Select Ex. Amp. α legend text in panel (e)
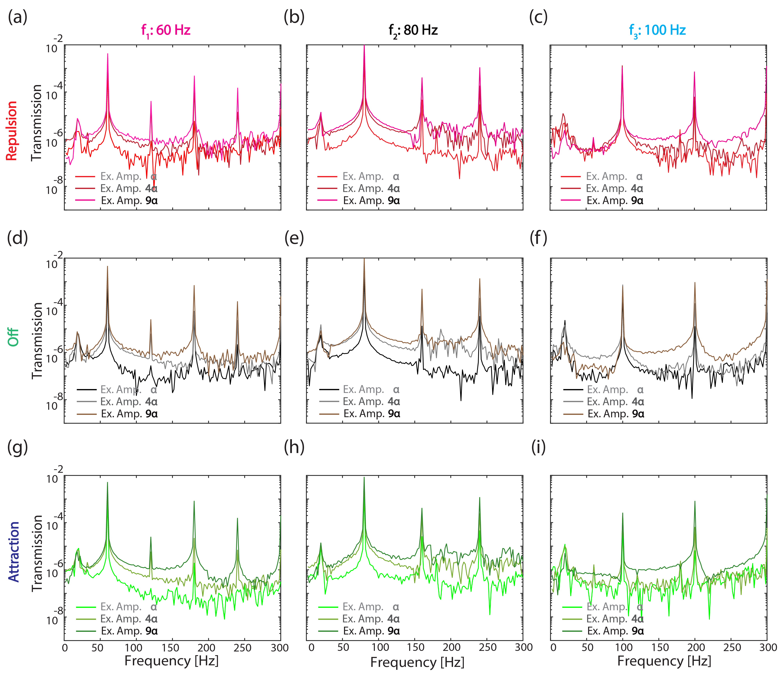 [x=371, y=390]
